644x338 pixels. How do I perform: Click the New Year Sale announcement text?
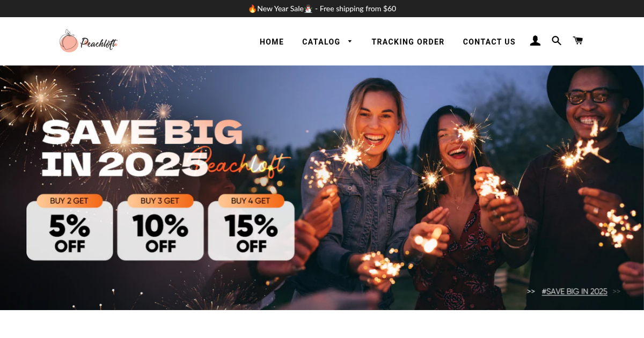[x=280, y=9]
